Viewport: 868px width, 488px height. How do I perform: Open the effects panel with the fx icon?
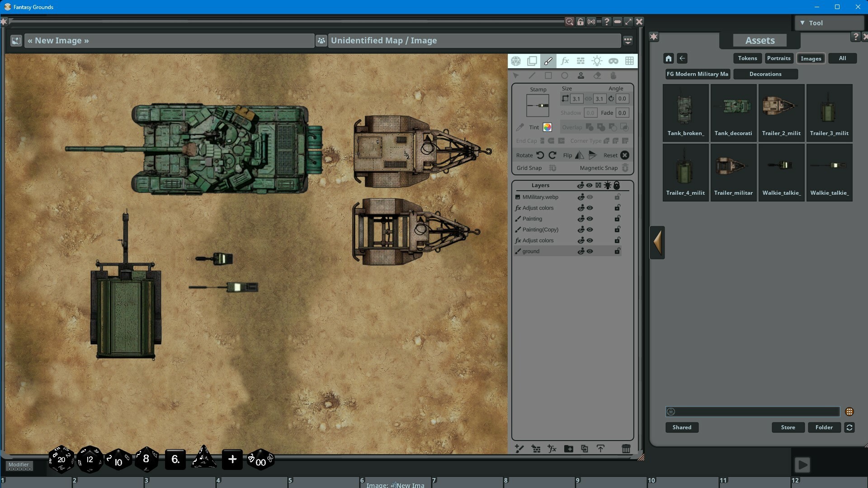click(565, 61)
